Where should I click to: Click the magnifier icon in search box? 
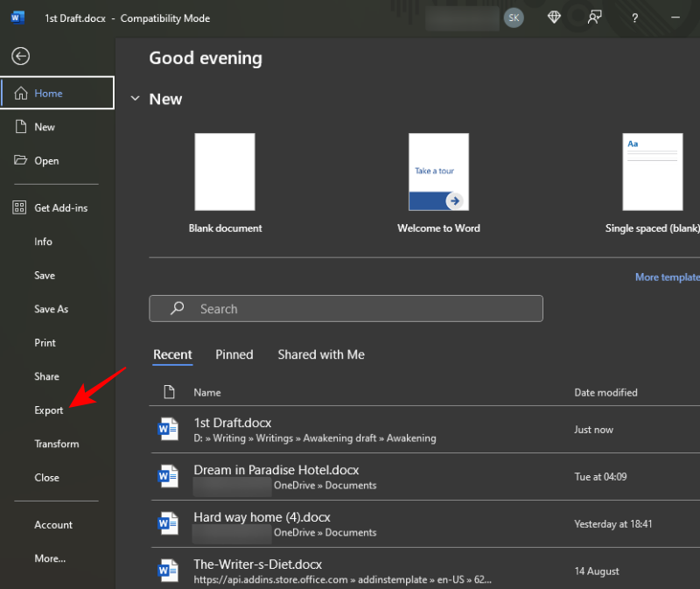tap(178, 308)
